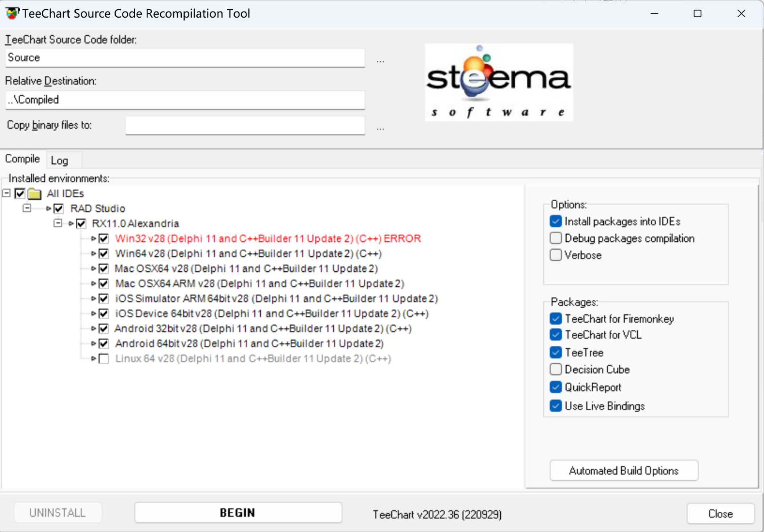Image resolution: width=764 pixels, height=532 pixels.
Task: Expand arrow beside Mac OSX64 ARM v28
Action: 93,283
